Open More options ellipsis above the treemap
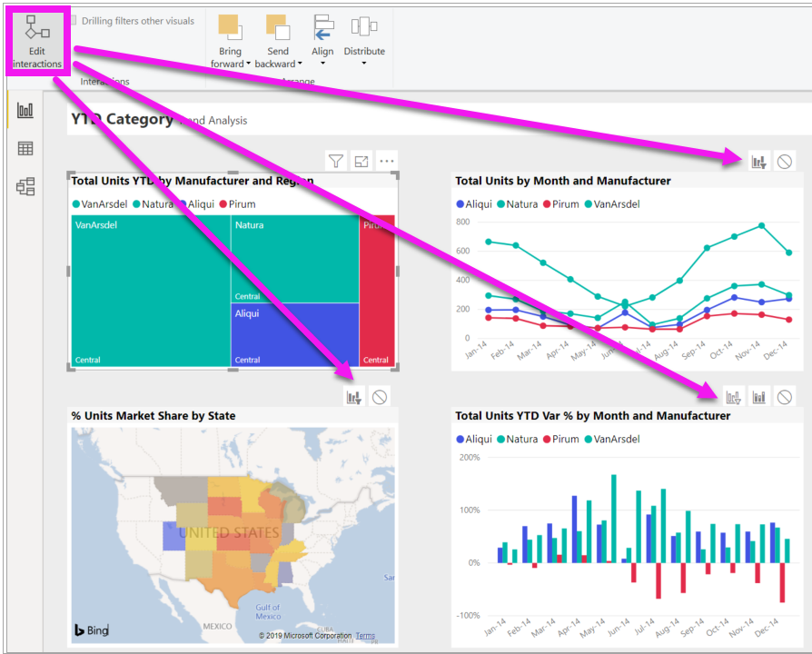Viewport: 812px width, 654px height. [386, 161]
